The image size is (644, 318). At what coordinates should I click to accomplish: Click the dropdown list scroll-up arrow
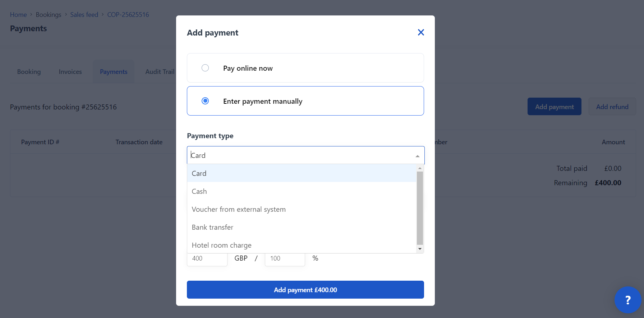[x=420, y=168]
